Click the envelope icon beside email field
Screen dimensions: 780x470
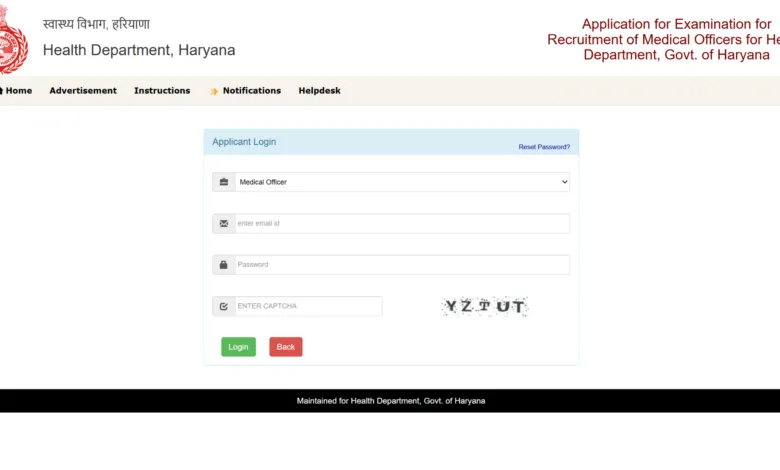pyautogui.click(x=224, y=223)
